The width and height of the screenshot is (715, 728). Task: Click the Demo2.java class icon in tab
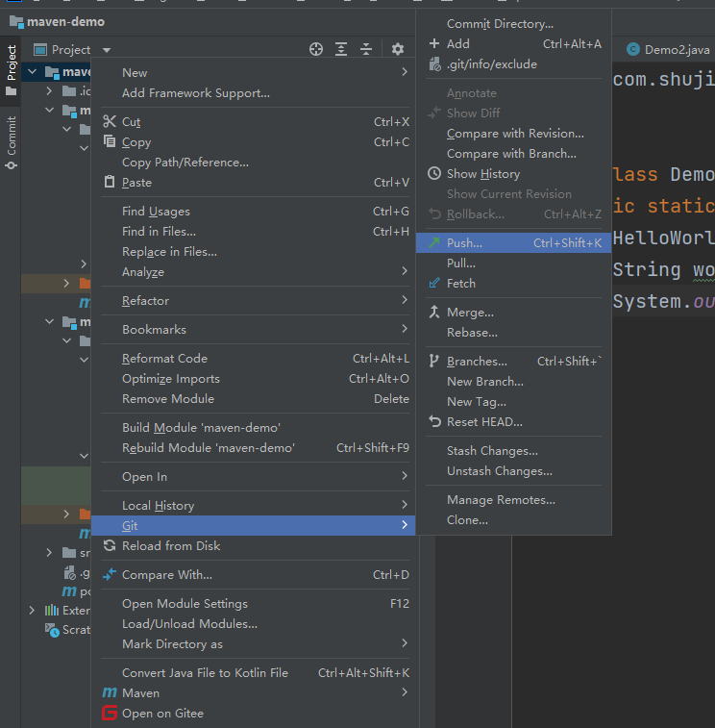633,49
